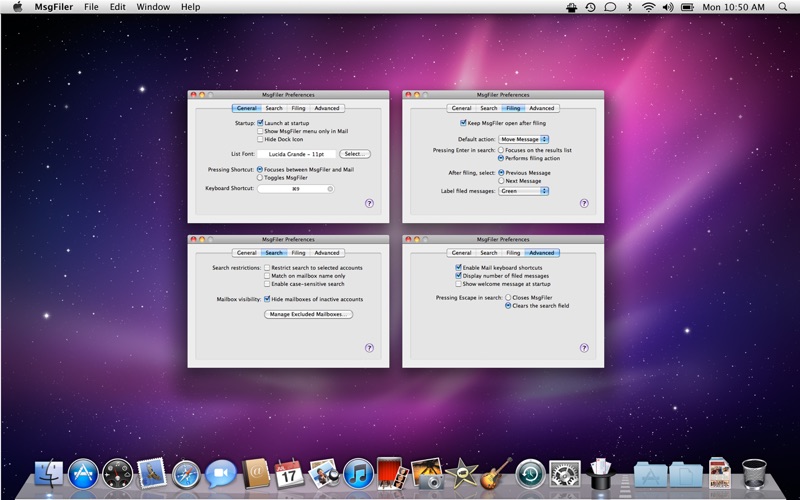
Task: Open the Default action Move Message dropdown
Action: (x=523, y=139)
